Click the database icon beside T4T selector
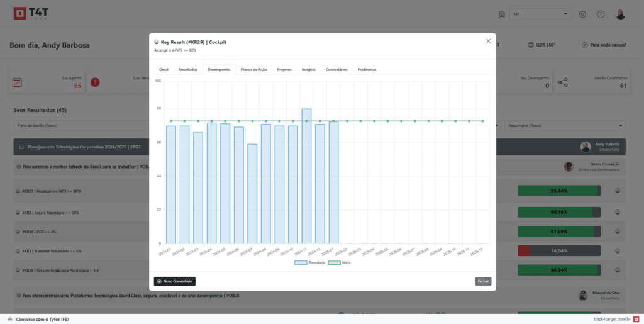The height and width of the screenshot is (324, 644). click(501, 14)
